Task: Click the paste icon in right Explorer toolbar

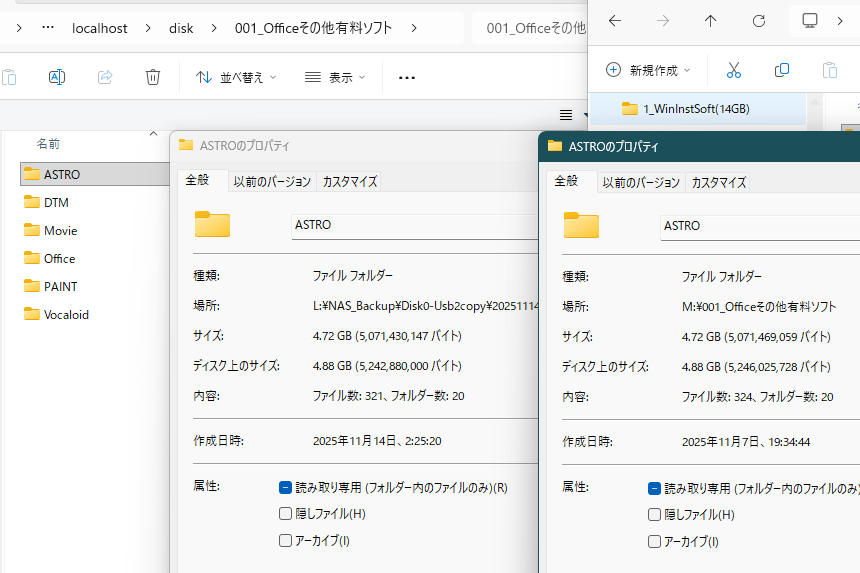Action: 830,70
